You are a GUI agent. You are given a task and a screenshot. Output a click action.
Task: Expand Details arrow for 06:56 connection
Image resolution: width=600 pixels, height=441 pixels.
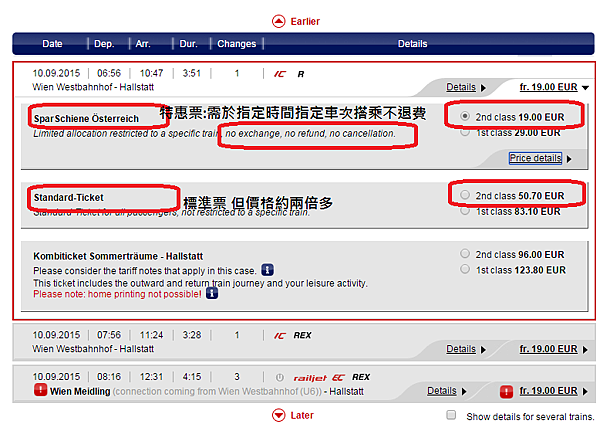(x=483, y=88)
